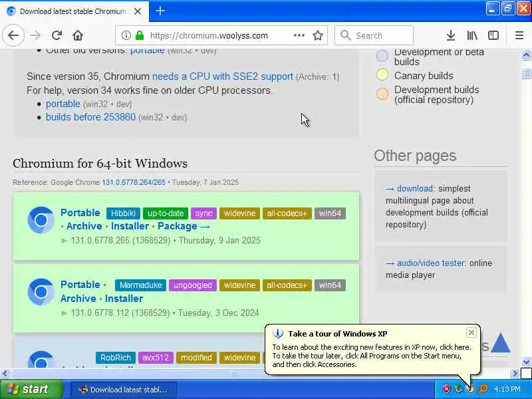
Task: Click the ungoogled tag
Action: coord(193,285)
